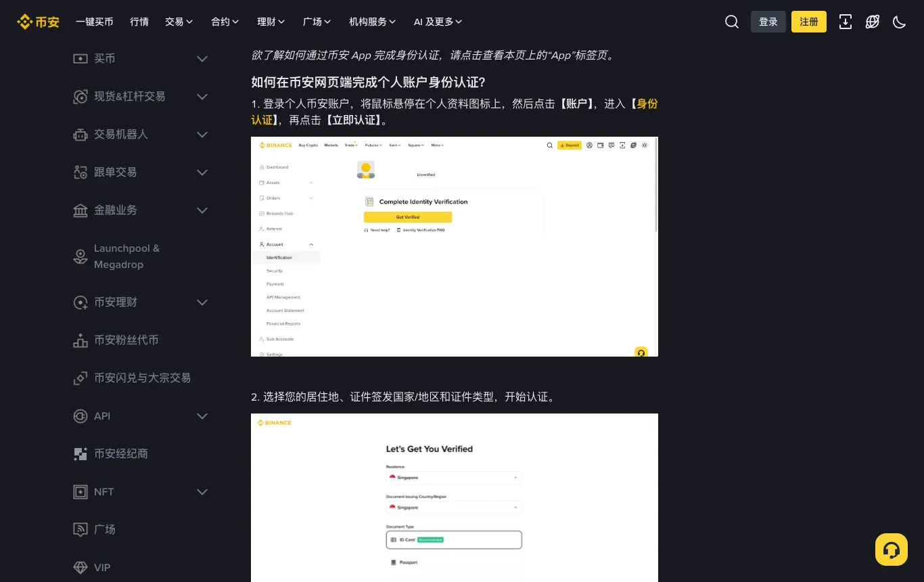Screen dimensions: 924x582
Task: Click the download app icon
Action: [846, 22]
